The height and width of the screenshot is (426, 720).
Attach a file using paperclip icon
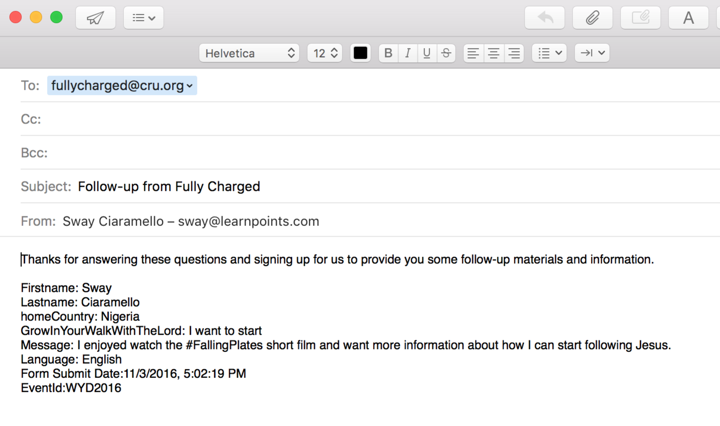click(592, 17)
